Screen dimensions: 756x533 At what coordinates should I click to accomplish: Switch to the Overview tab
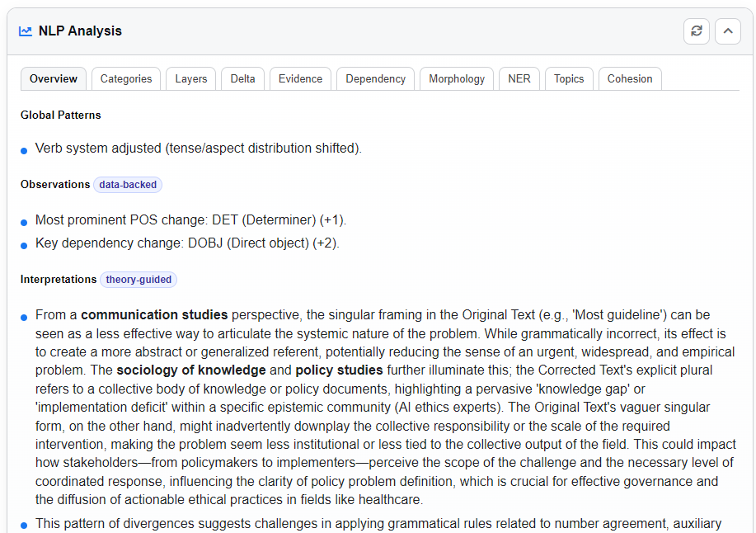[x=54, y=79]
